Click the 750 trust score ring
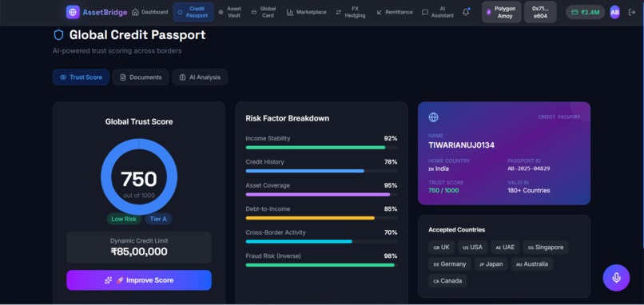 pos(139,177)
